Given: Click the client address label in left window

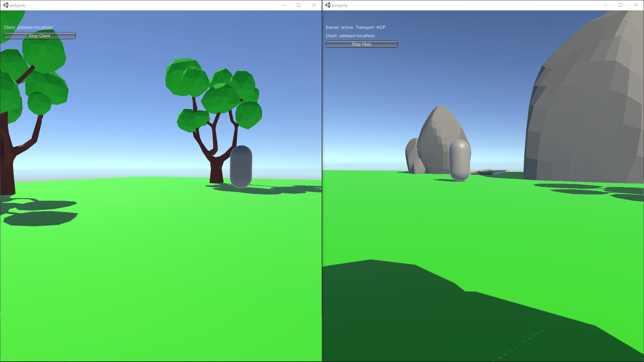Looking at the screenshot, I should tap(28, 27).
